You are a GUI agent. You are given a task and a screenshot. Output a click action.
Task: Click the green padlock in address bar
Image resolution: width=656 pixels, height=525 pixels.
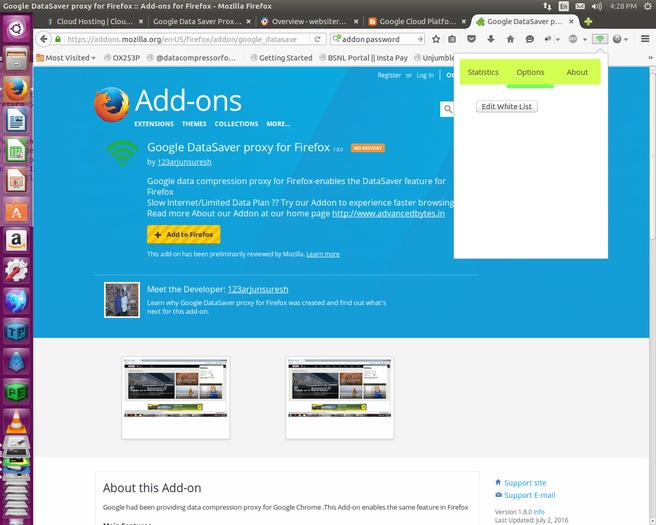point(58,39)
